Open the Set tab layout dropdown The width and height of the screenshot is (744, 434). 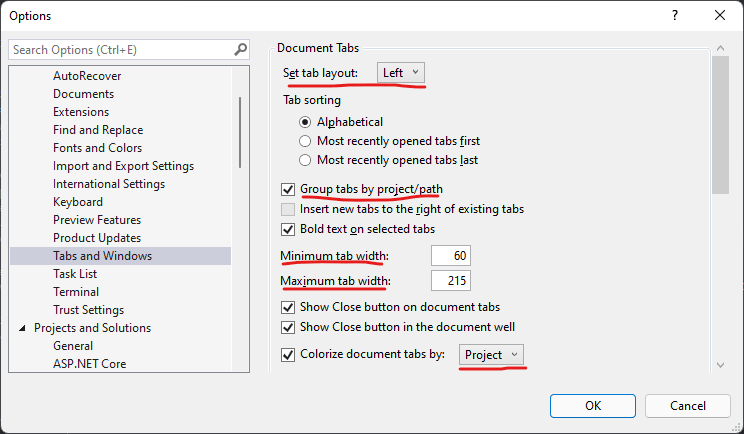click(x=401, y=73)
